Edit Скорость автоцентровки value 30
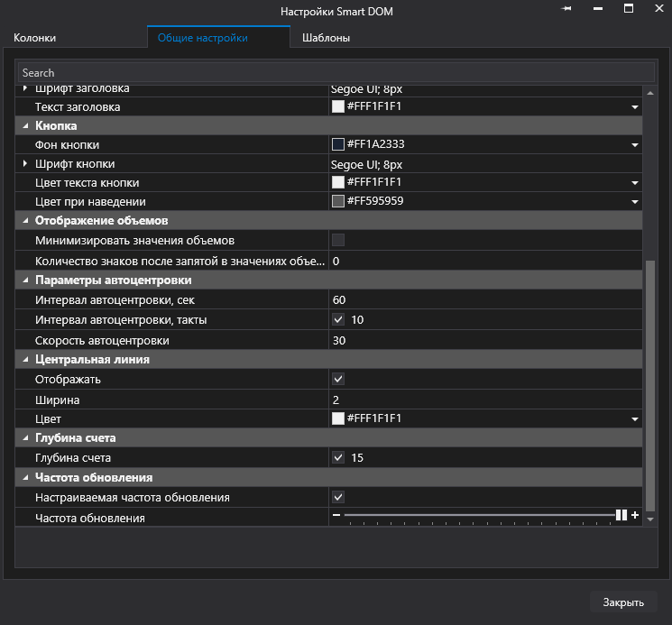The height and width of the screenshot is (625, 672). [485, 341]
